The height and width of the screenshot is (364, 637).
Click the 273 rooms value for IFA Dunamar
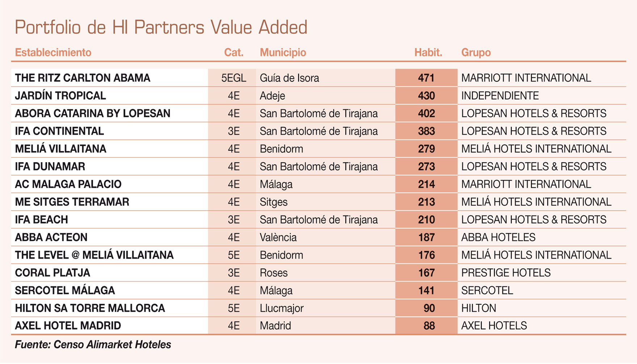[x=426, y=166]
